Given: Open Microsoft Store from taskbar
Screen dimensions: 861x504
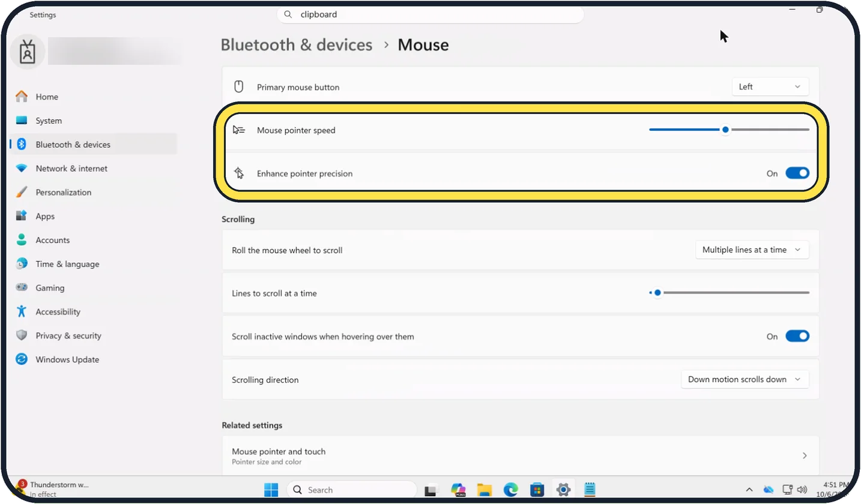Looking at the screenshot, I should click(537, 490).
